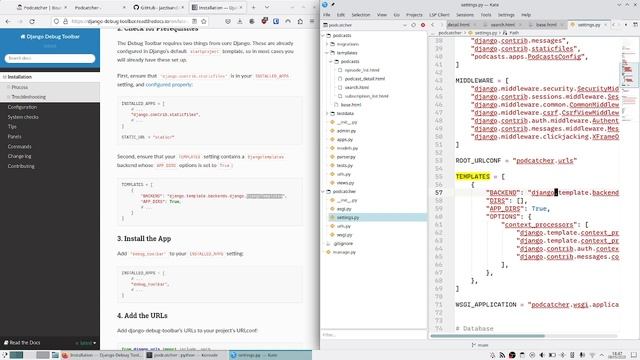This screenshot has height=360, width=640.
Task: Click the Firefox URL address field
Action: [130, 21]
